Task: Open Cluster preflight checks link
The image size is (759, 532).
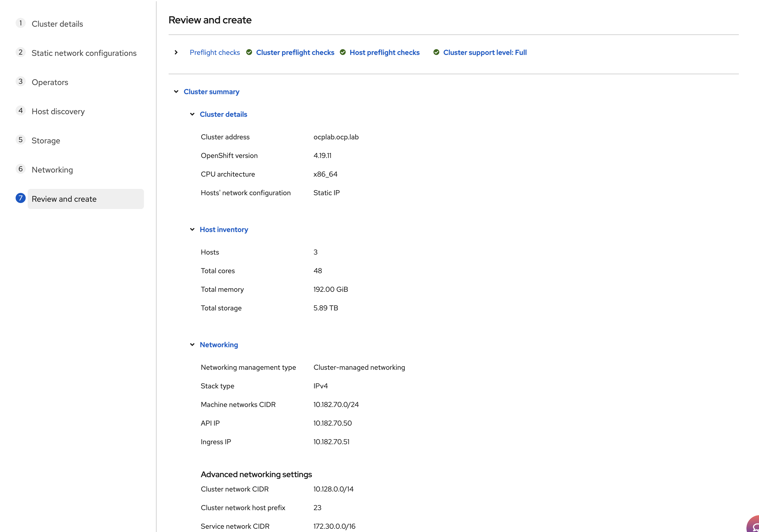Action: coord(295,52)
